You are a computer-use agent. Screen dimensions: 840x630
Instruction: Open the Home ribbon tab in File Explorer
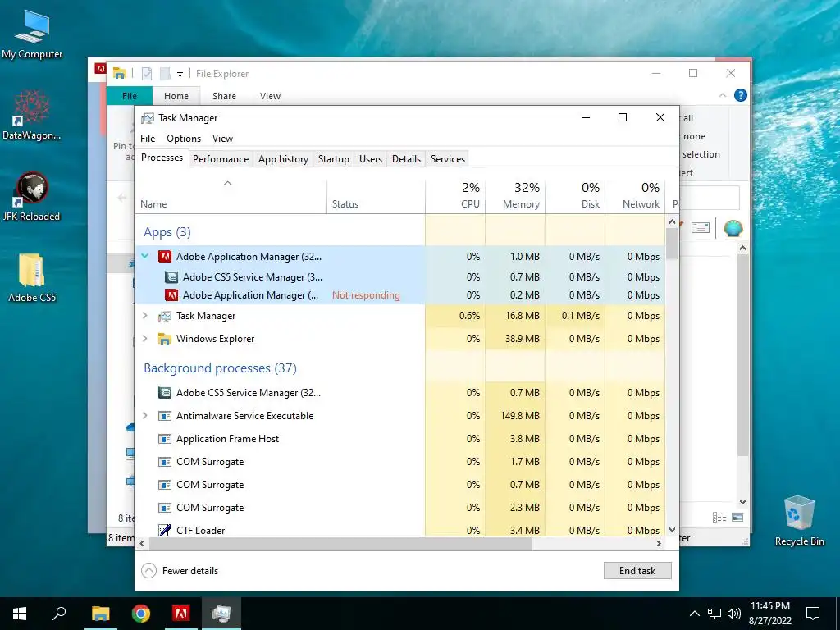176,96
